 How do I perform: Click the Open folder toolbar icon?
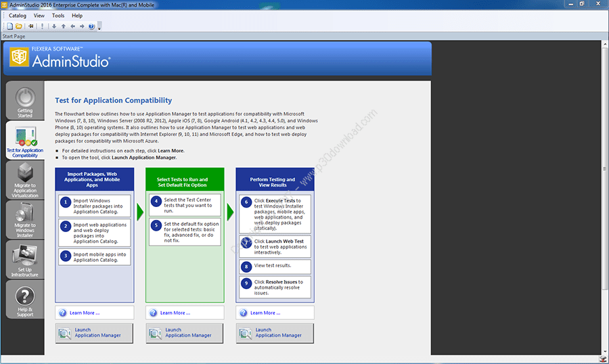19,26
